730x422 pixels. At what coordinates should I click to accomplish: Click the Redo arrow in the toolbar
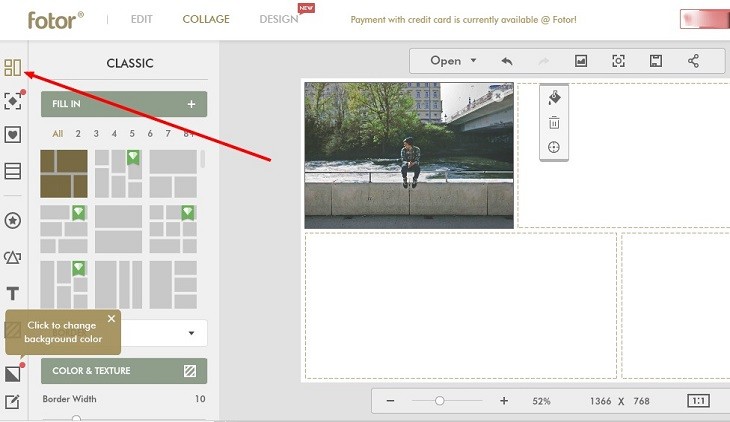coord(544,61)
